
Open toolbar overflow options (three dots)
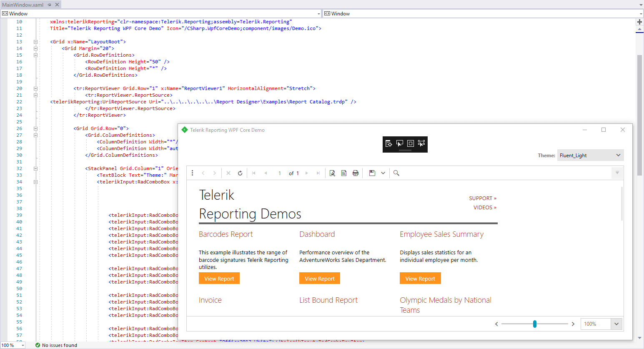click(192, 173)
